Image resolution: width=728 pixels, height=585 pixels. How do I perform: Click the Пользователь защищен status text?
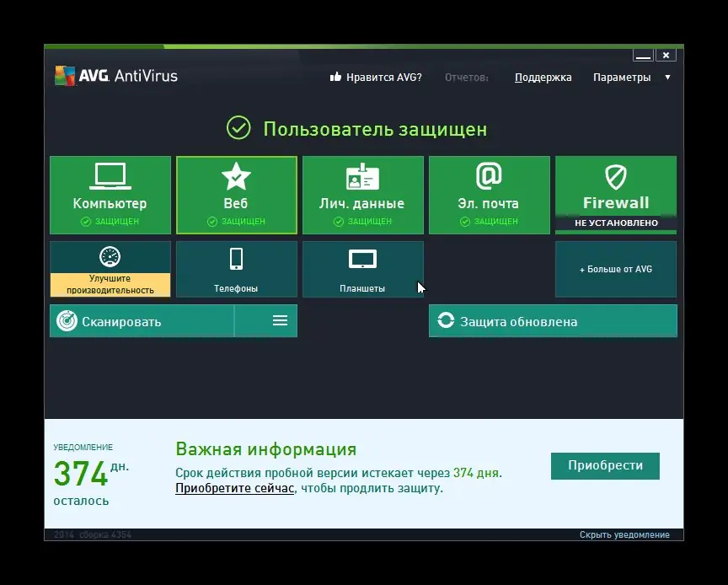click(x=375, y=129)
